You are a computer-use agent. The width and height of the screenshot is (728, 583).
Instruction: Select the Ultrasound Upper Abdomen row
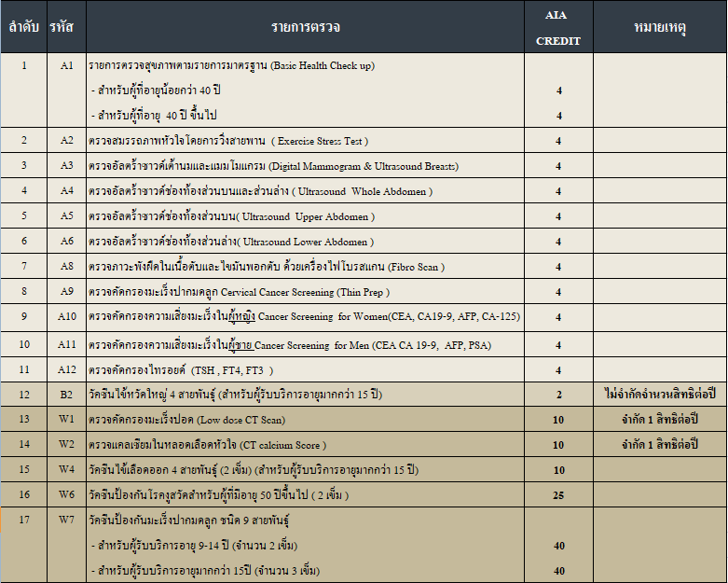(x=232, y=216)
